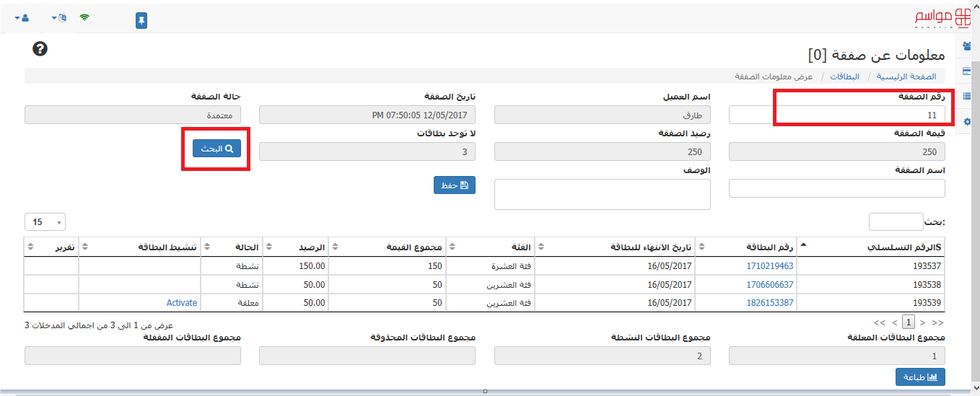Open the language switch dropdown
The image size is (980, 396).
(x=59, y=17)
